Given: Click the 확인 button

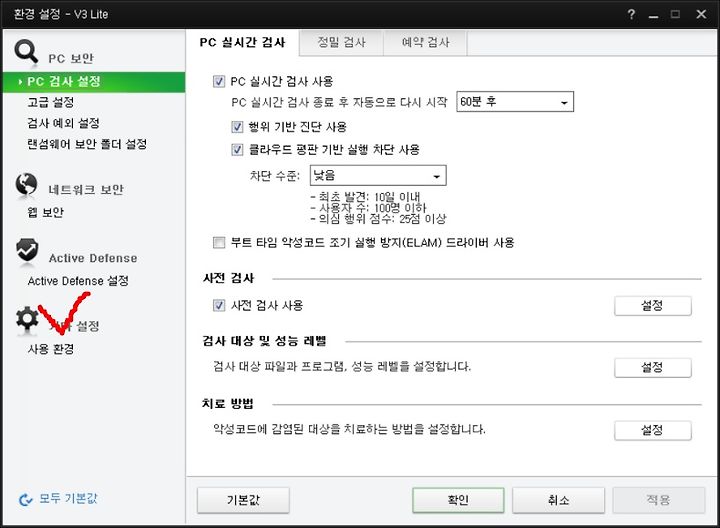Looking at the screenshot, I should click(458, 500).
